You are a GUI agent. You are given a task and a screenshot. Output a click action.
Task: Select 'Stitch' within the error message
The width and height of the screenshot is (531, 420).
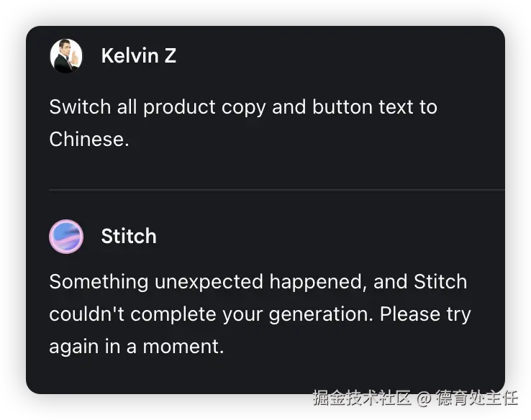click(440, 282)
